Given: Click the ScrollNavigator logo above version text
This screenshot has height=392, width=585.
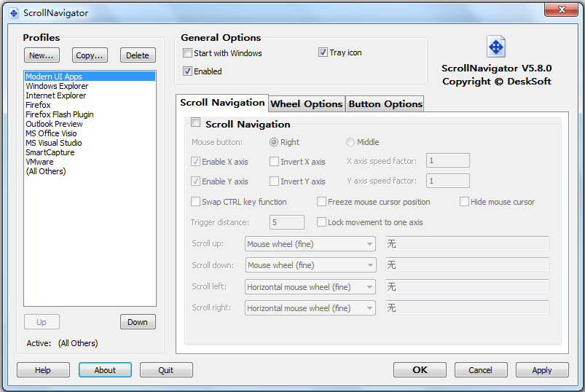Looking at the screenshot, I should pyautogui.click(x=496, y=47).
